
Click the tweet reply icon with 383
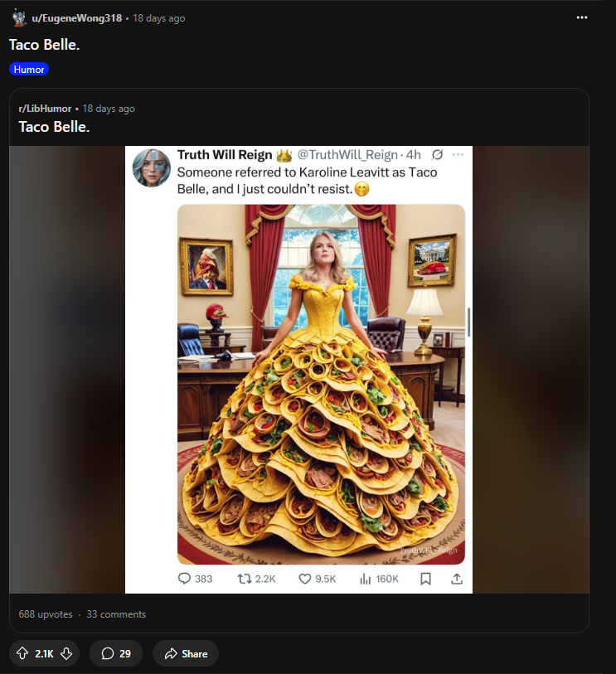coord(185,579)
